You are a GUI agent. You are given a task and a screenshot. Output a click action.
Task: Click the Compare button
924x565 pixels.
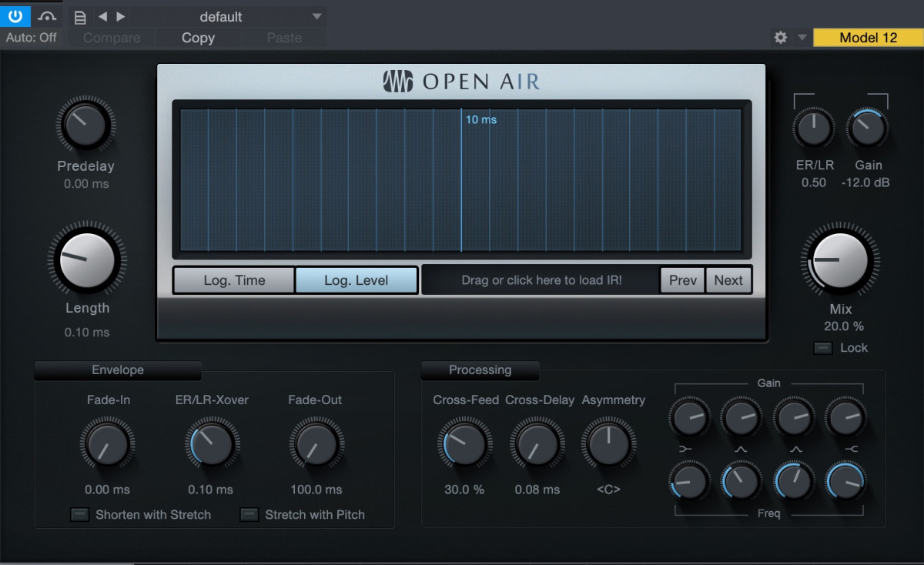pos(112,38)
